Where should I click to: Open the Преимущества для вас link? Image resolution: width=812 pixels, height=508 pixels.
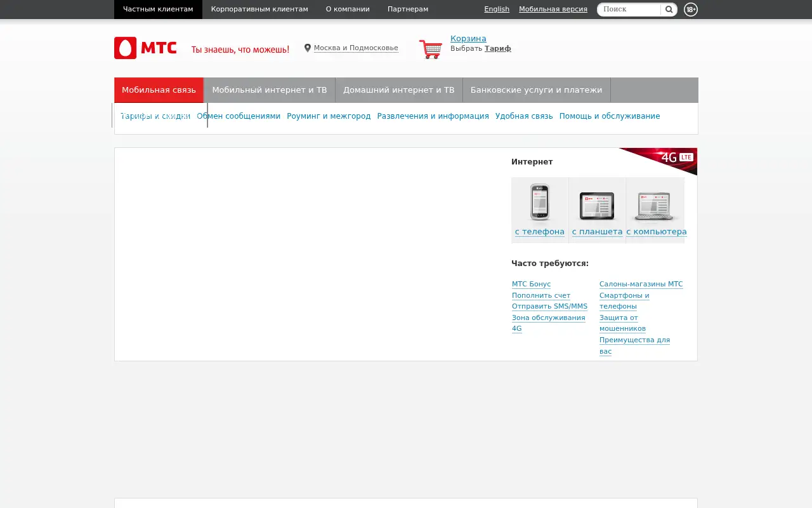634,345
